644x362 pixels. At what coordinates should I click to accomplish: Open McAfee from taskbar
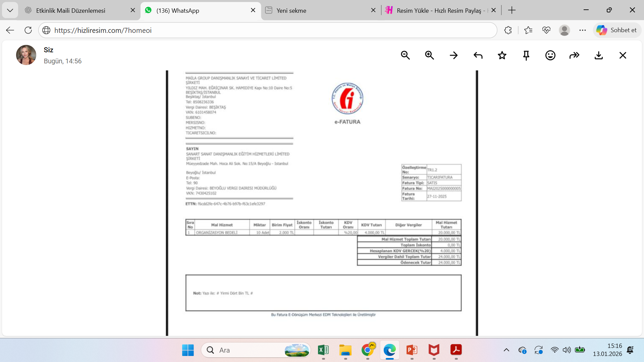434,350
